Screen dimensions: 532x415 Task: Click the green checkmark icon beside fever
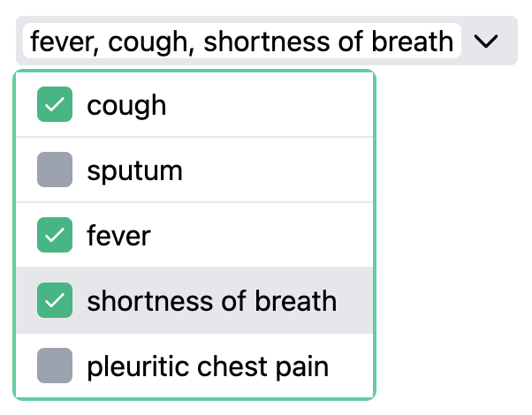click(x=55, y=236)
